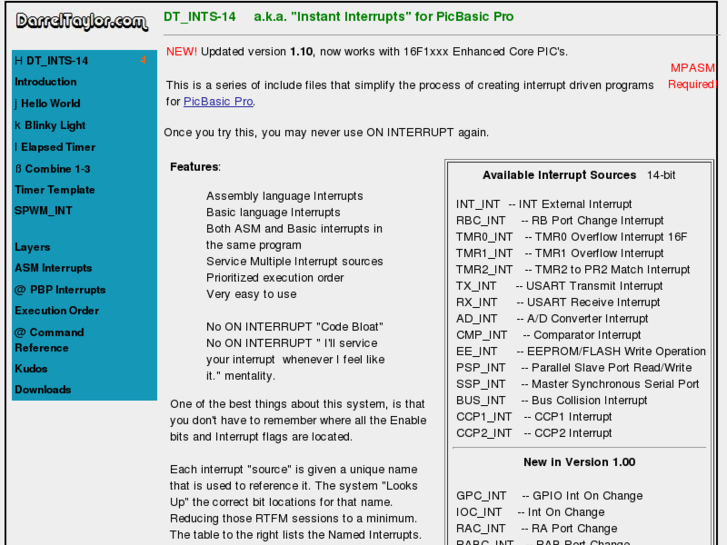The height and width of the screenshot is (545, 727).
Task: Click the orange 4 beside DT_INTS-14
Action: tap(143, 60)
